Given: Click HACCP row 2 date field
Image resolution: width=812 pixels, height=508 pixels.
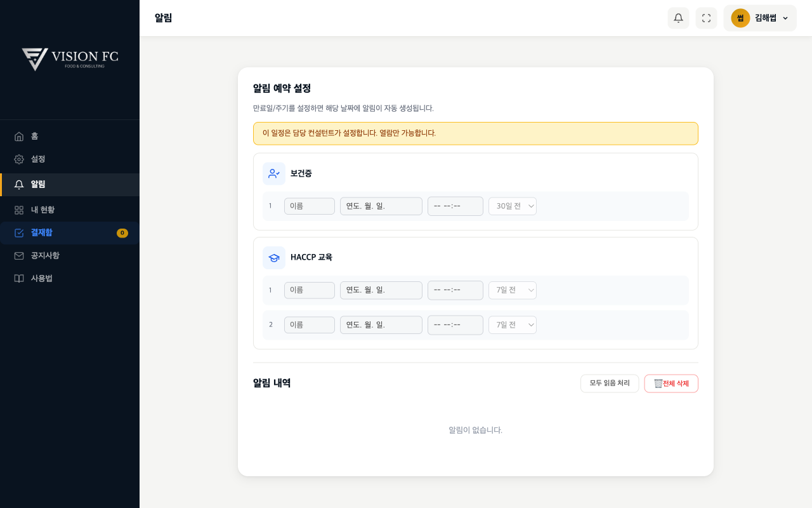Looking at the screenshot, I should (381, 325).
